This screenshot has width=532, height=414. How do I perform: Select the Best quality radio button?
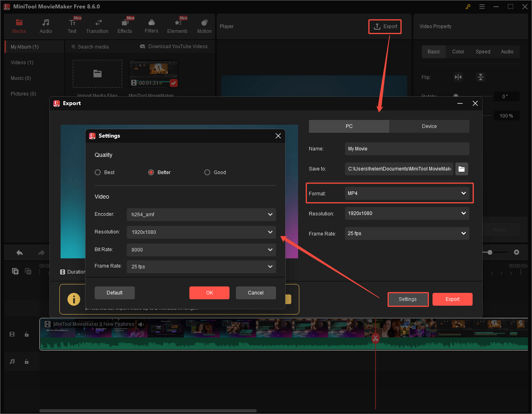(x=97, y=172)
